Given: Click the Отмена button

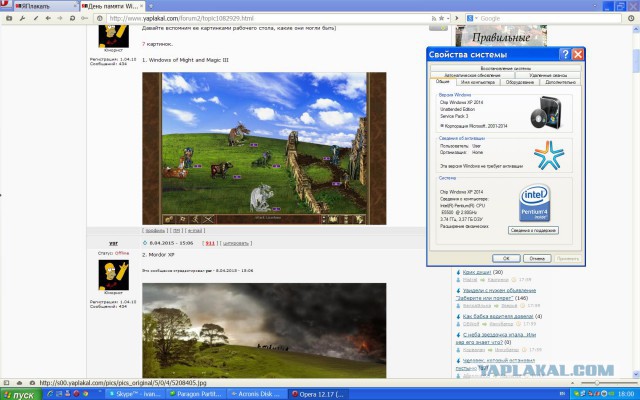Looking at the screenshot, I should click(537, 258).
